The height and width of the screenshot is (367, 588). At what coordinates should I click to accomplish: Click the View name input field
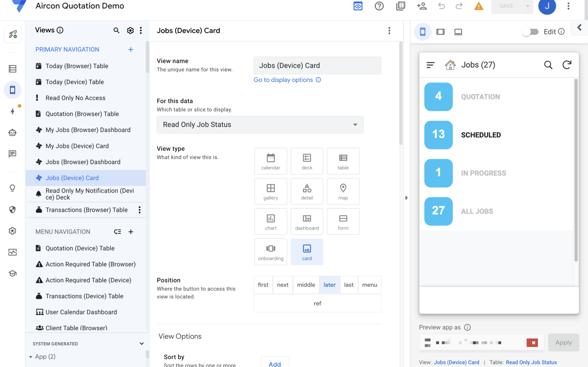pyautogui.click(x=318, y=66)
